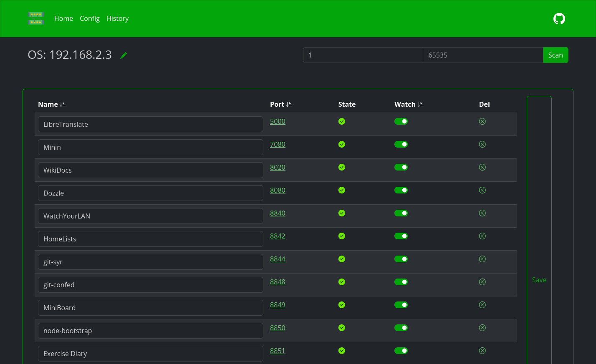Delete the LibreTranslate port entry
Image resolution: width=596 pixels, height=364 pixels.
[x=482, y=121]
